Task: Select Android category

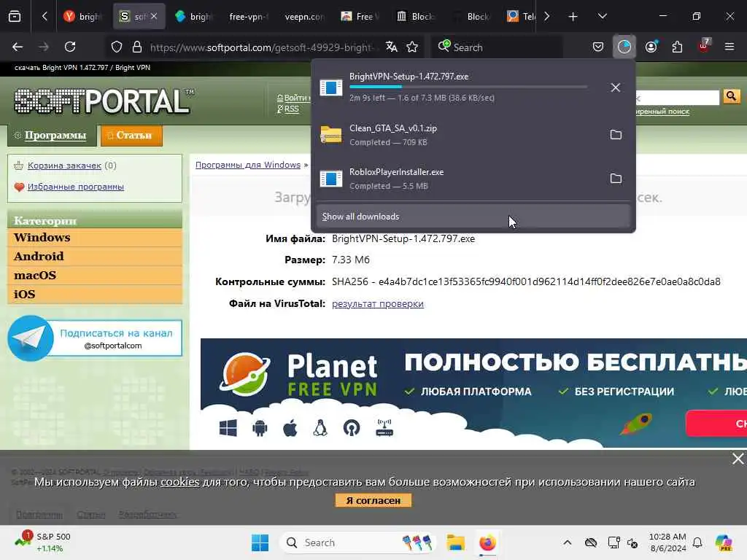Action: (x=95, y=256)
